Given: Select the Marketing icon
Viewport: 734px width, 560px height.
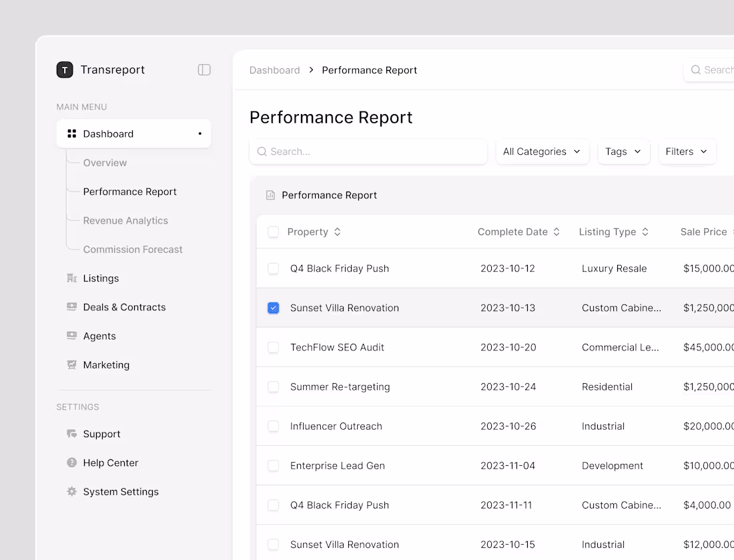Looking at the screenshot, I should point(71,364).
